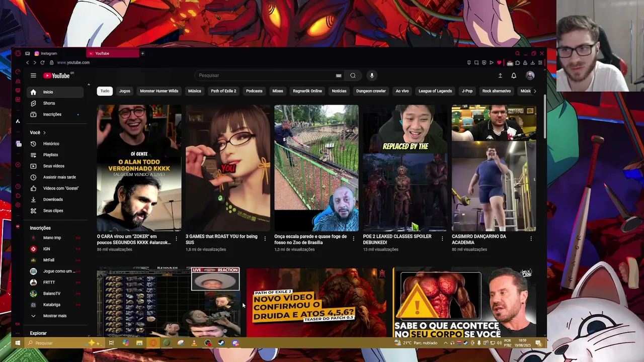The width and height of the screenshot is (644, 362).
Task: Open the upload/create video icon
Action: click(500, 75)
